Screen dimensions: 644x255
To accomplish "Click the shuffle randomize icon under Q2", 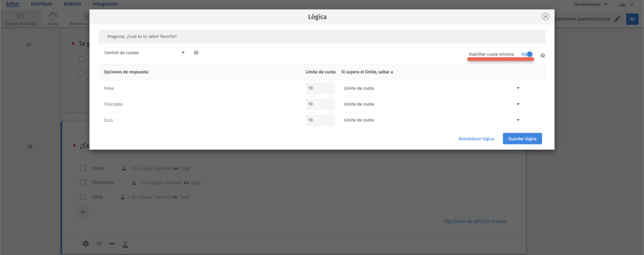I will point(99,244).
